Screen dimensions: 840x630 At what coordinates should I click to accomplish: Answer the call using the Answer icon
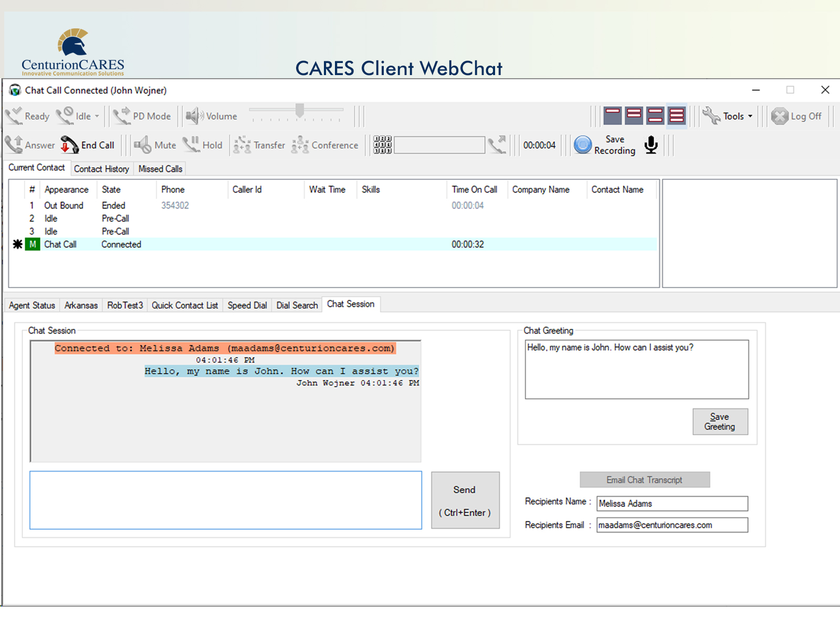tap(14, 145)
